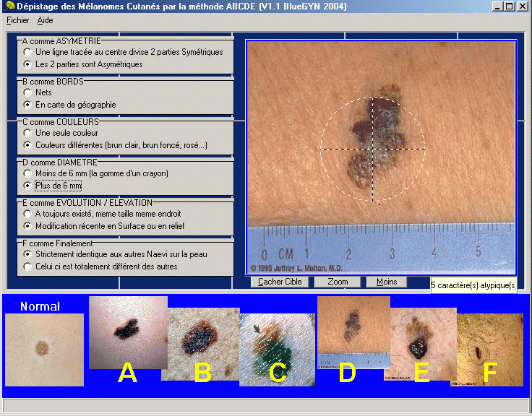Minimize the Dépistage window

(x=497, y=6)
